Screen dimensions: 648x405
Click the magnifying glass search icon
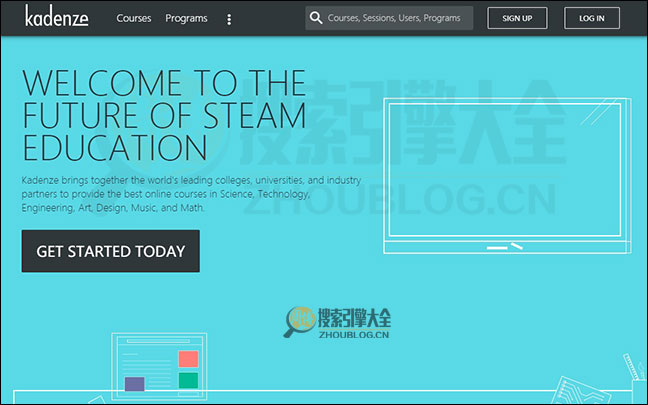tap(316, 18)
